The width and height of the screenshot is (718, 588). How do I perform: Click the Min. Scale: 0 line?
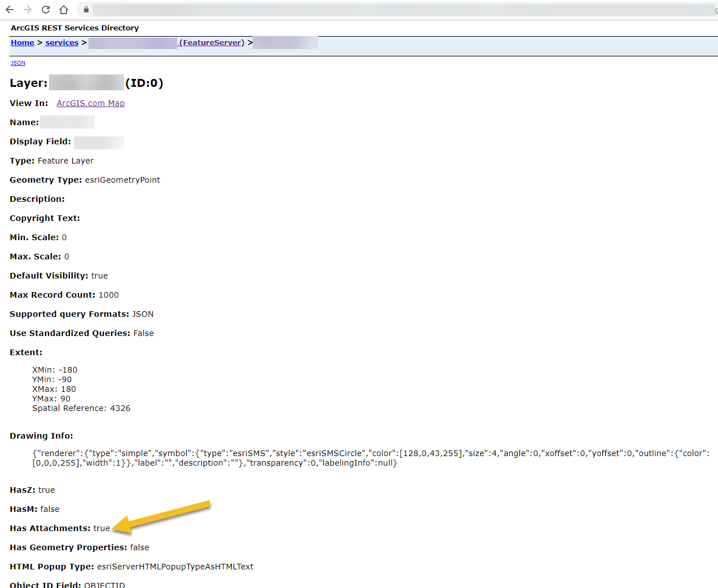click(x=38, y=237)
